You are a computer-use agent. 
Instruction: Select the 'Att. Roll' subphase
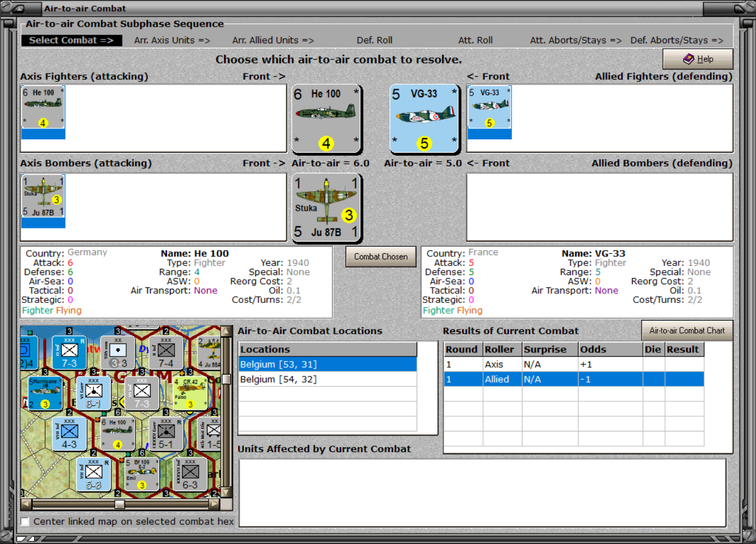click(x=476, y=40)
